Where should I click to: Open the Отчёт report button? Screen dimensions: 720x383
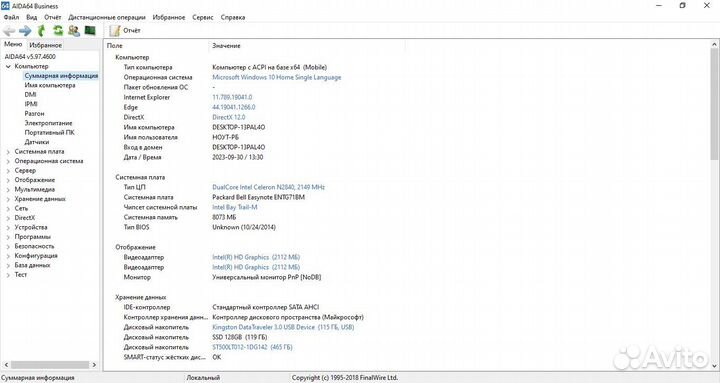click(125, 31)
